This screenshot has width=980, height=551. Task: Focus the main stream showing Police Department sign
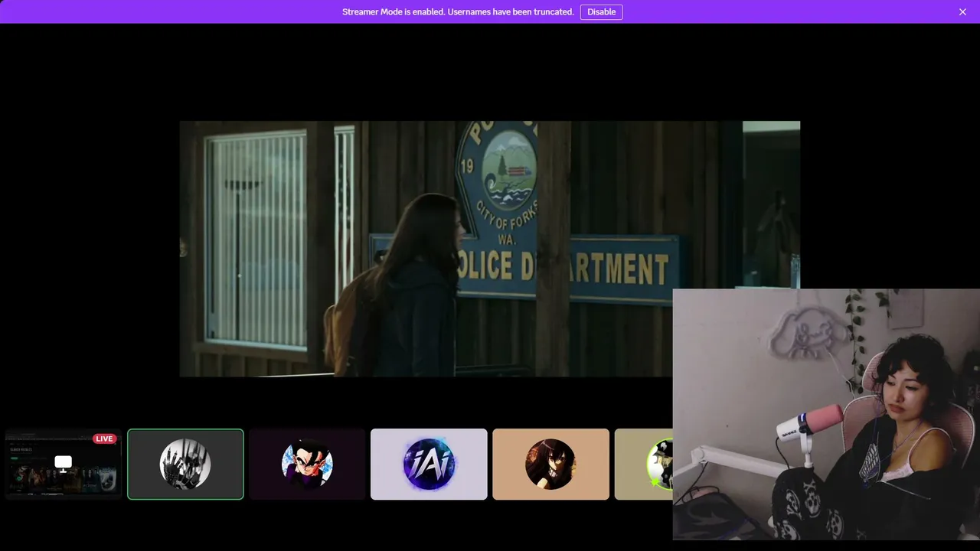(x=490, y=249)
